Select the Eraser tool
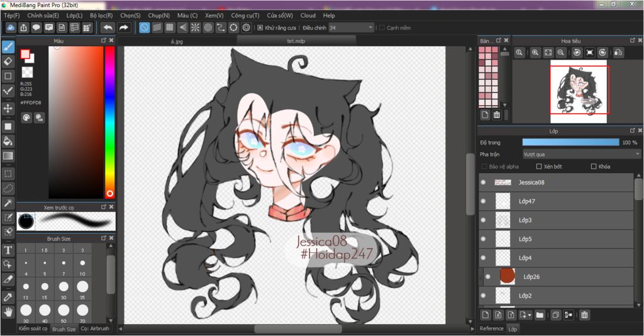 tap(8, 62)
